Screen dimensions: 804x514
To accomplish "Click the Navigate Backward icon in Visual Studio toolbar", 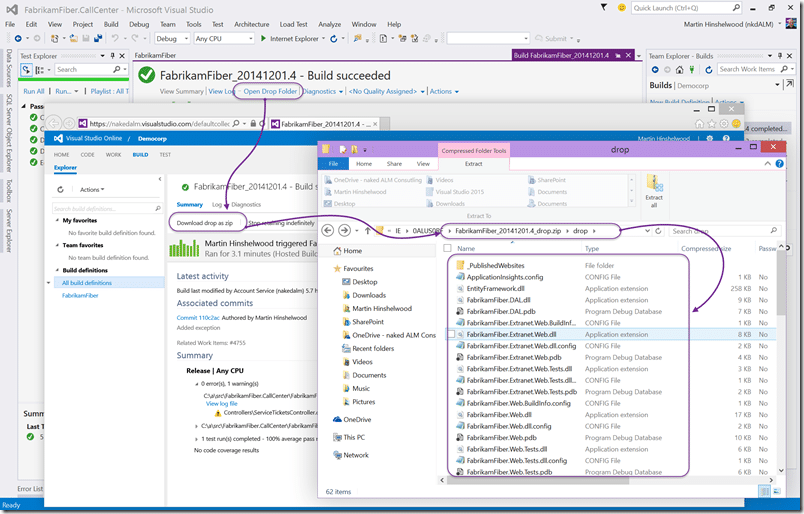I will click(x=18, y=38).
